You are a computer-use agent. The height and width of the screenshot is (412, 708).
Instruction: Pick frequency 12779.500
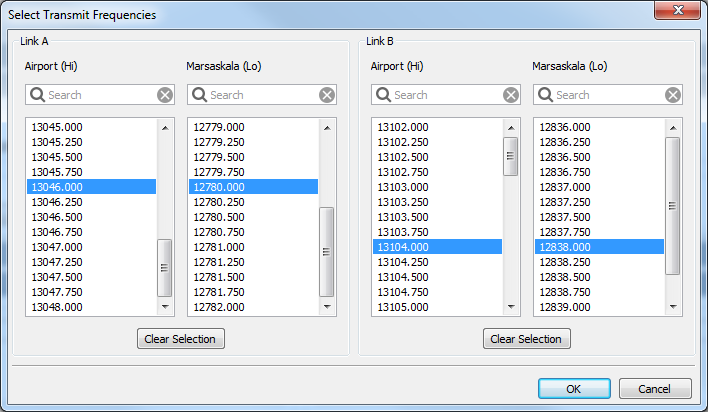254,157
